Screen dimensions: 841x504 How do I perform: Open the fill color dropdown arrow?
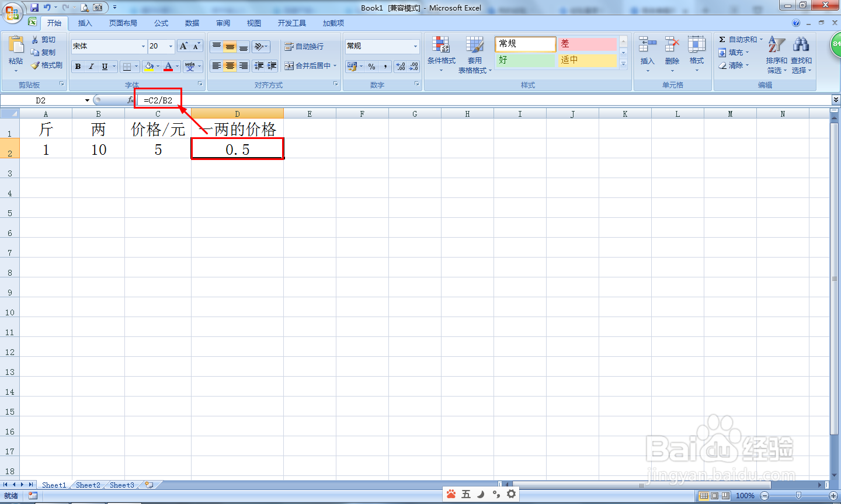pyautogui.click(x=158, y=67)
